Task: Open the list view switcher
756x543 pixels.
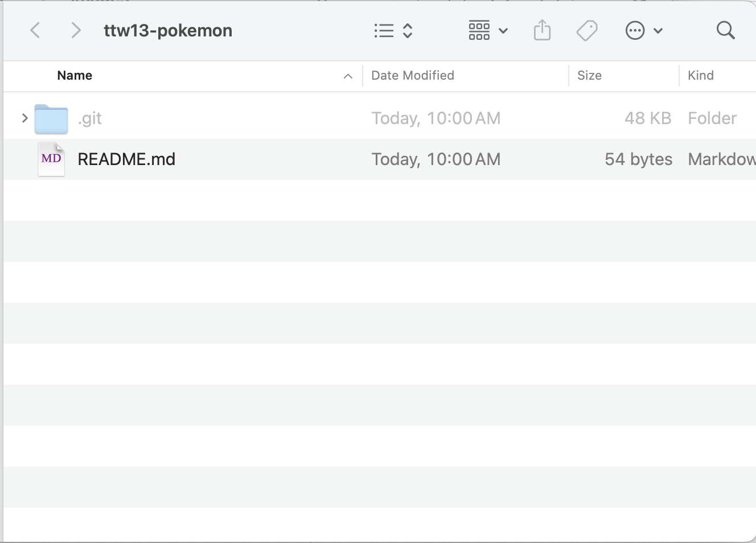Action: (x=393, y=31)
